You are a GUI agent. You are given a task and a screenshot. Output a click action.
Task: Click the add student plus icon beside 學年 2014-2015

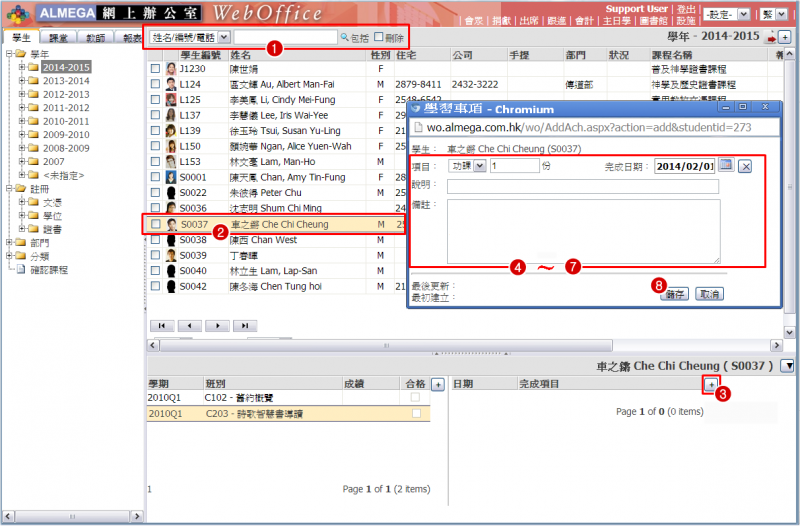(784, 37)
